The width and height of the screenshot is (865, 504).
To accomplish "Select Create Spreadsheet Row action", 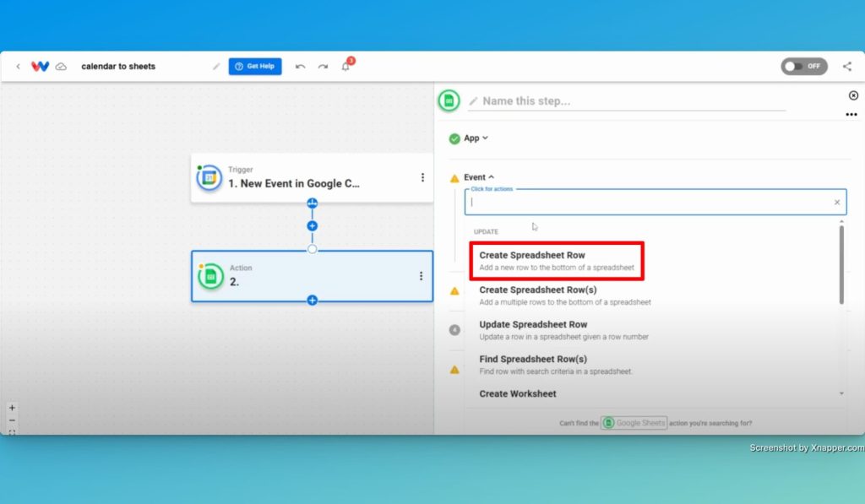I will [x=557, y=261].
